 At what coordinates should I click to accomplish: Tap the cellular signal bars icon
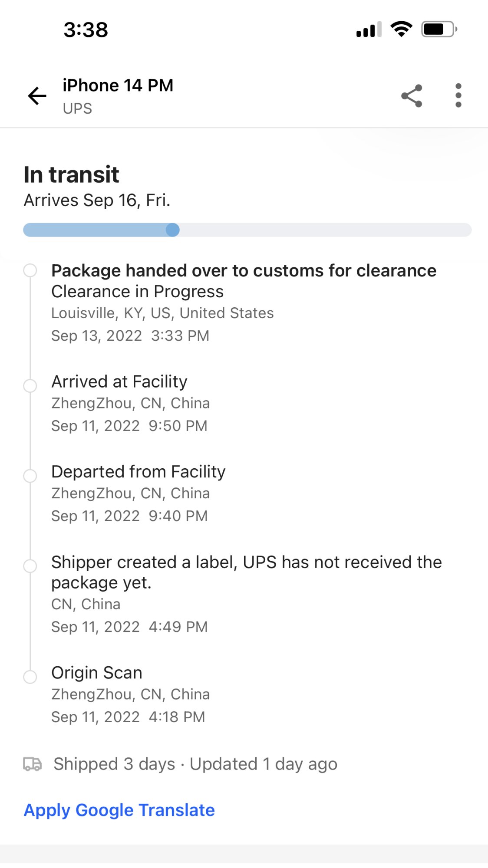click(369, 30)
